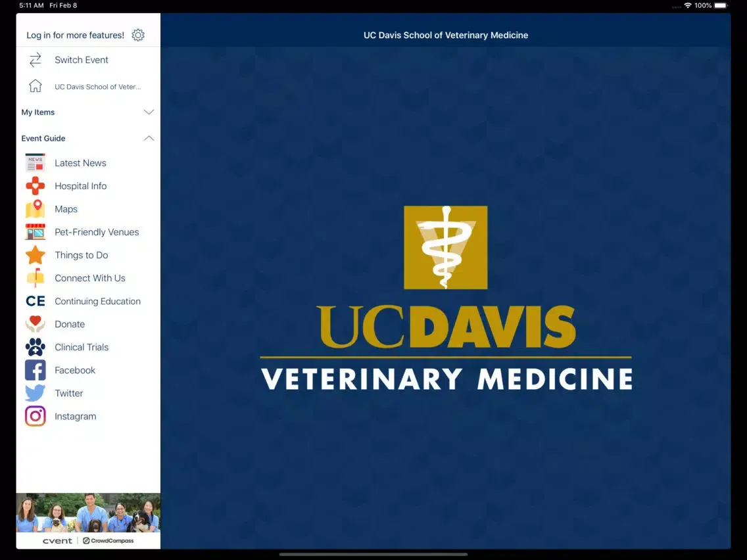The height and width of the screenshot is (560, 747).
Task: Tap the Facebook text label
Action: tap(75, 370)
